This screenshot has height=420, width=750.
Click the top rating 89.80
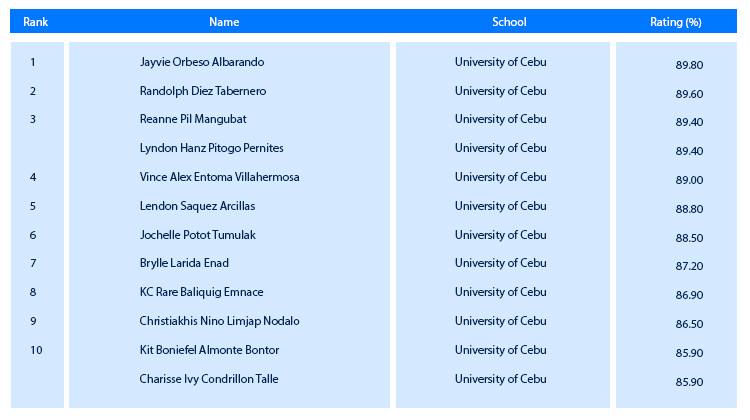click(x=689, y=65)
